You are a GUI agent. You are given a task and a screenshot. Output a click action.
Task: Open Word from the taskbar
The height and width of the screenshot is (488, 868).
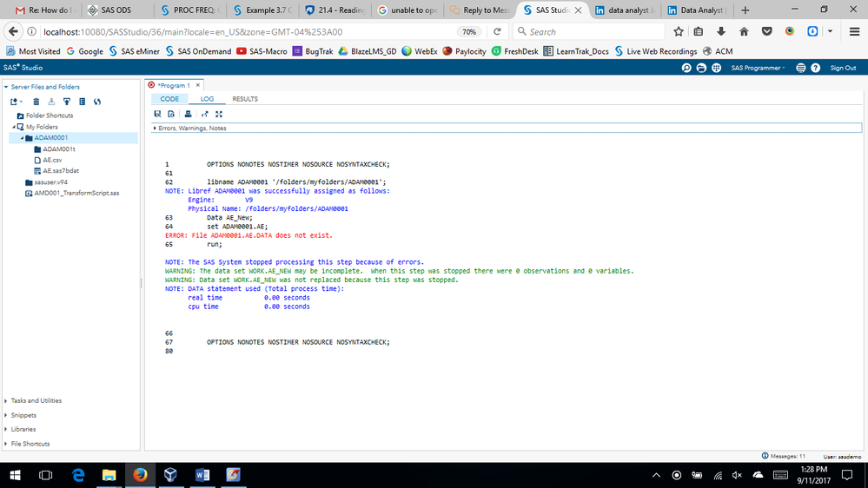(x=202, y=475)
